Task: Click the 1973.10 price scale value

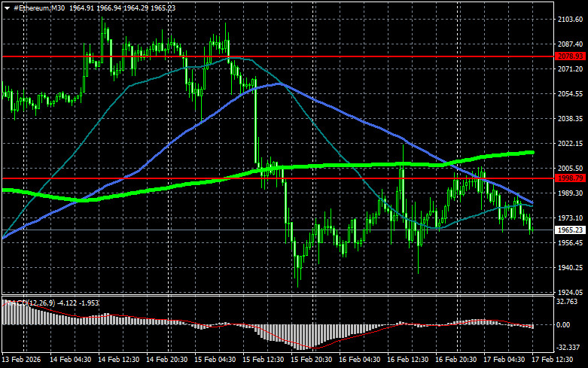Action: (570, 217)
